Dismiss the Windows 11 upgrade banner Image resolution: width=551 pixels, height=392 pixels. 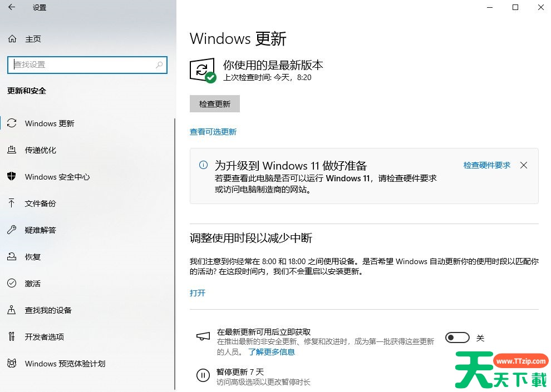tap(524, 165)
